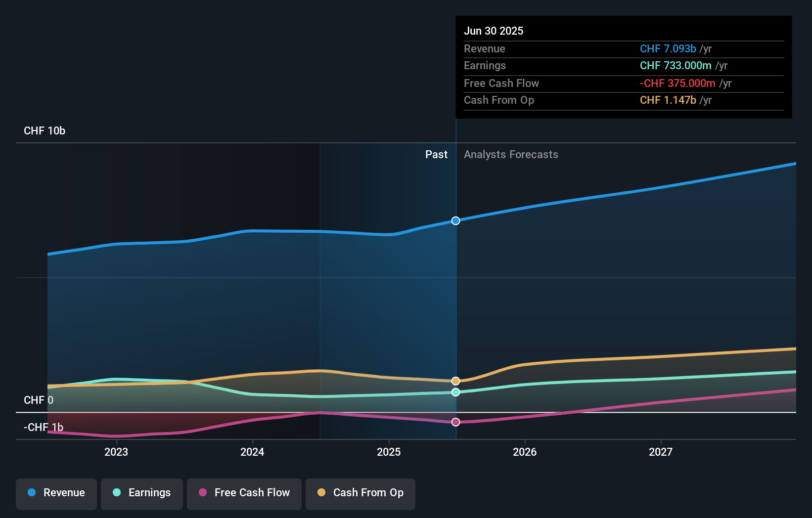
Task: Click the 2024 axis year label
Action: point(252,451)
